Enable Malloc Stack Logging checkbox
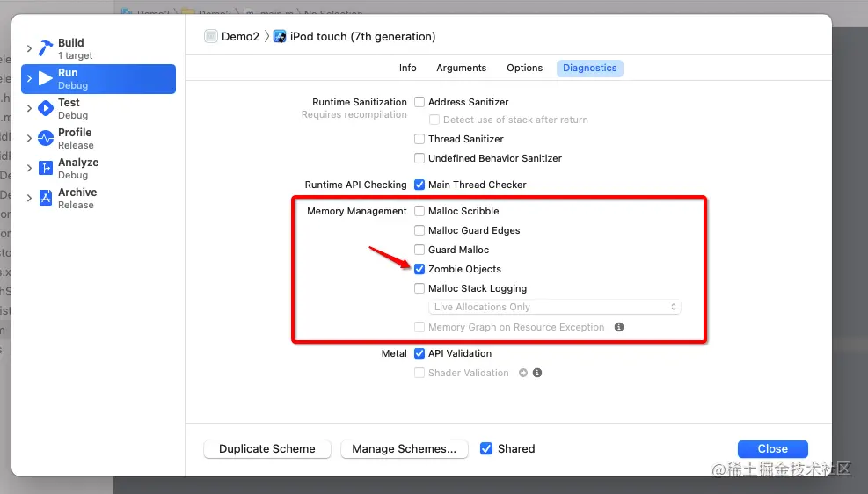Viewport: 868px width, 494px height. 419,288
